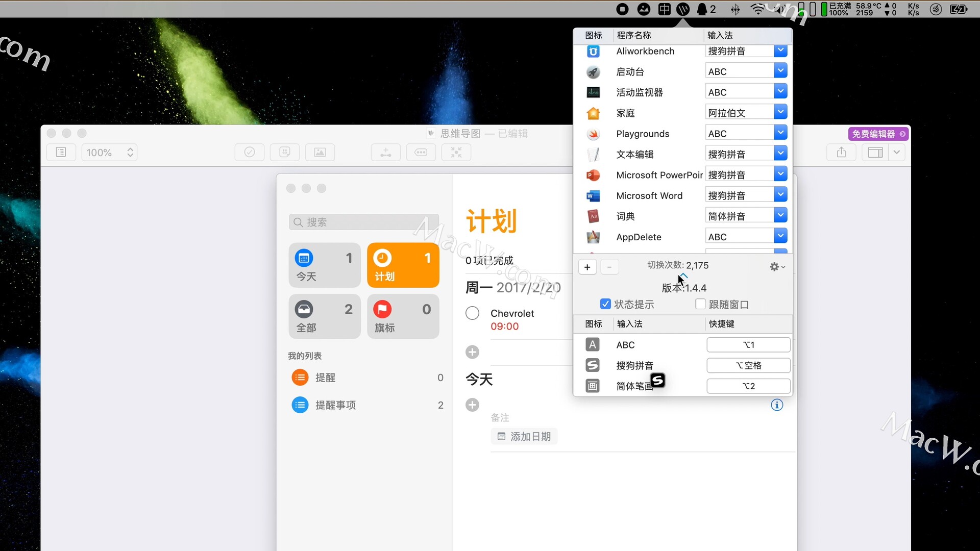Open input method dropdown for 启动台
The height and width of the screenshot is (551, 980).
780,71
